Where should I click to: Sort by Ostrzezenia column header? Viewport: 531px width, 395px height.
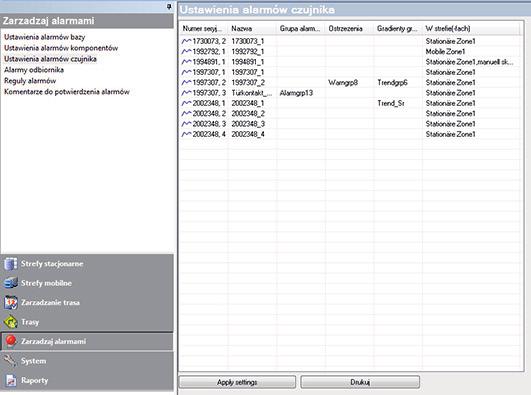[x=349, y=28]
